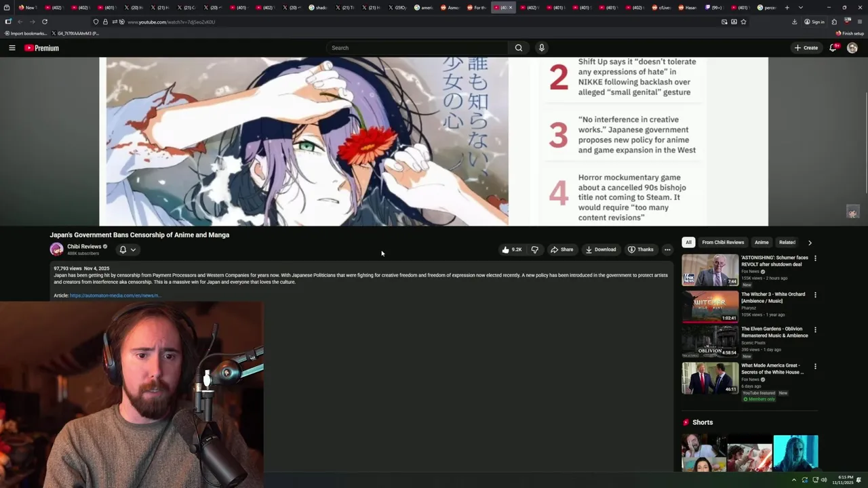Viewport: 868px width, 488px height.
Task: Share the video
Action: point(561,249)
